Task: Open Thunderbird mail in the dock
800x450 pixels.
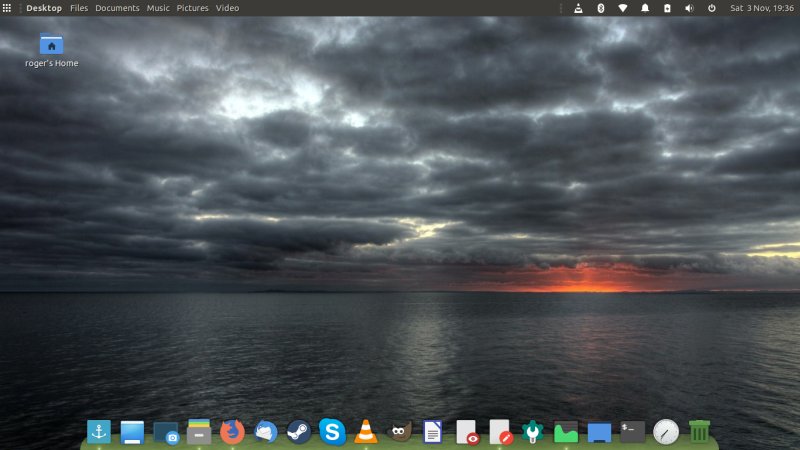Action: point(266,432)
